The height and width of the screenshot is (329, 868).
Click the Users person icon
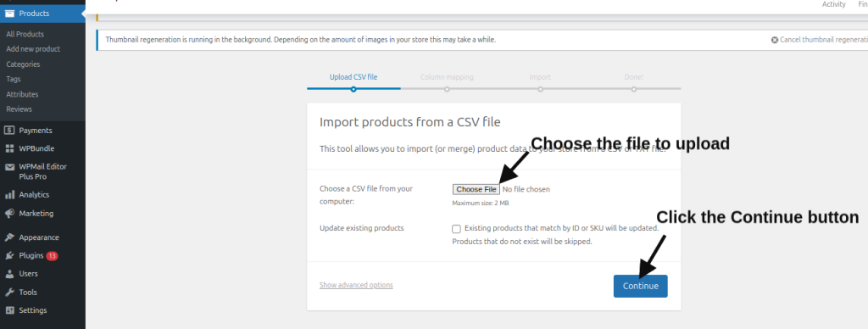pos(9,274)
